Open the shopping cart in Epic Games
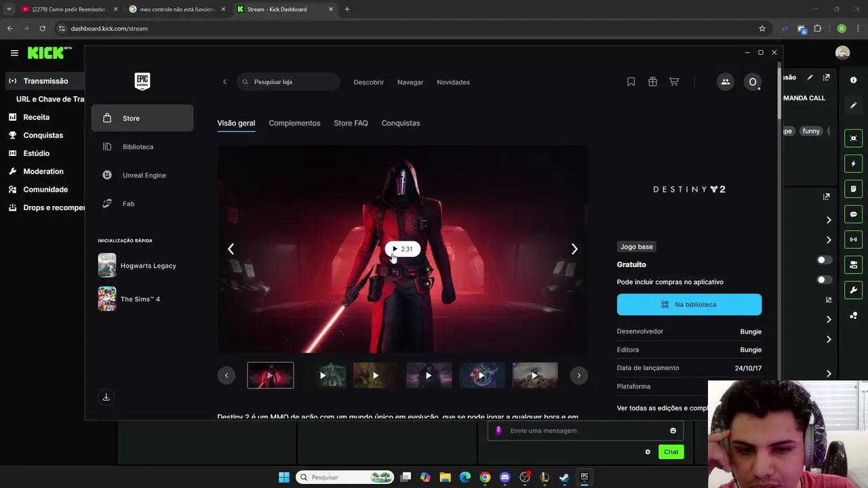The image size is (868, 488). (674, 82)
